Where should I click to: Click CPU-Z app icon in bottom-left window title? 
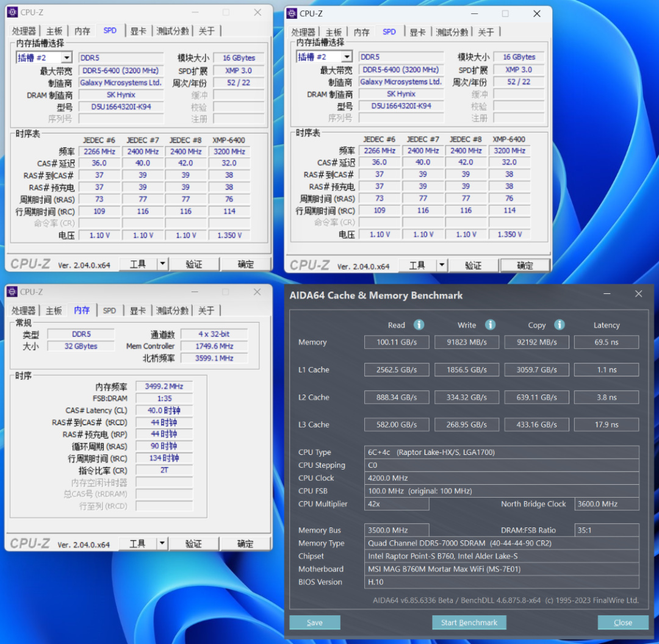pyautogui.click(x=12, y=292)
